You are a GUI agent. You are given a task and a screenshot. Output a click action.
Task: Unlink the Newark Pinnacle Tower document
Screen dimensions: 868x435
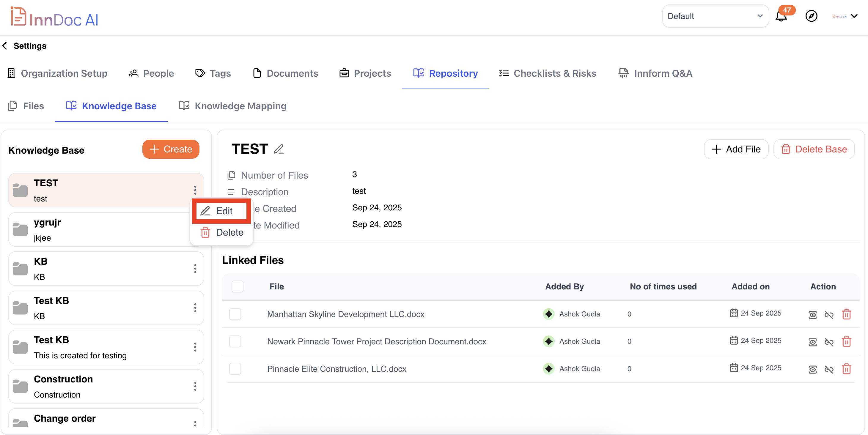click(x=829, y=342)
